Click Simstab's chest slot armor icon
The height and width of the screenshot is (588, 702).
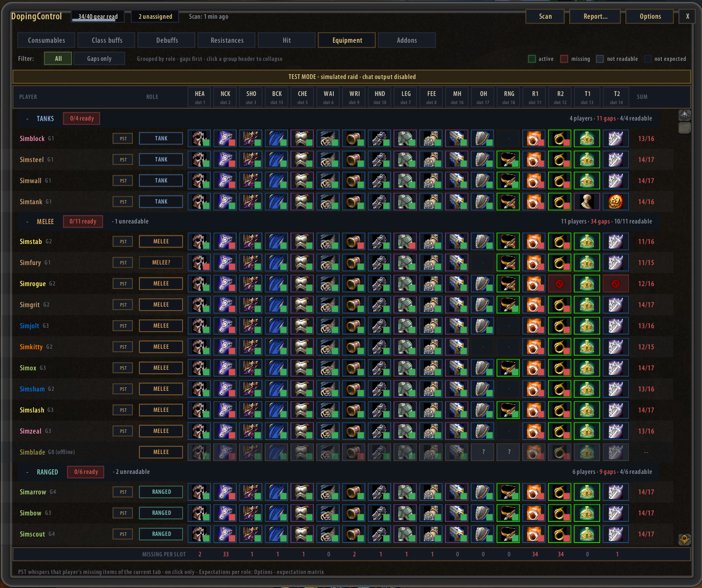pos(302,242)
